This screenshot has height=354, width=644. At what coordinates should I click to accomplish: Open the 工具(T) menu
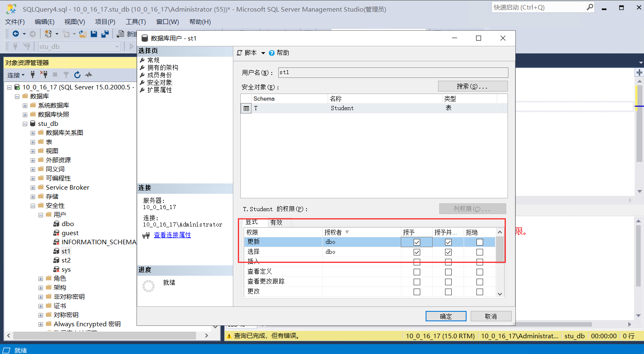pos(136,22)
